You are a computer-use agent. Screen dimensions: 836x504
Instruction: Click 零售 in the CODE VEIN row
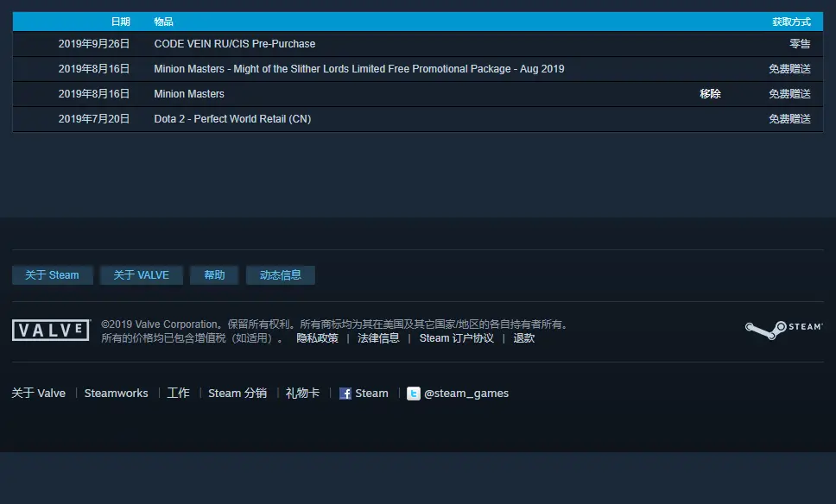(800, 44)
